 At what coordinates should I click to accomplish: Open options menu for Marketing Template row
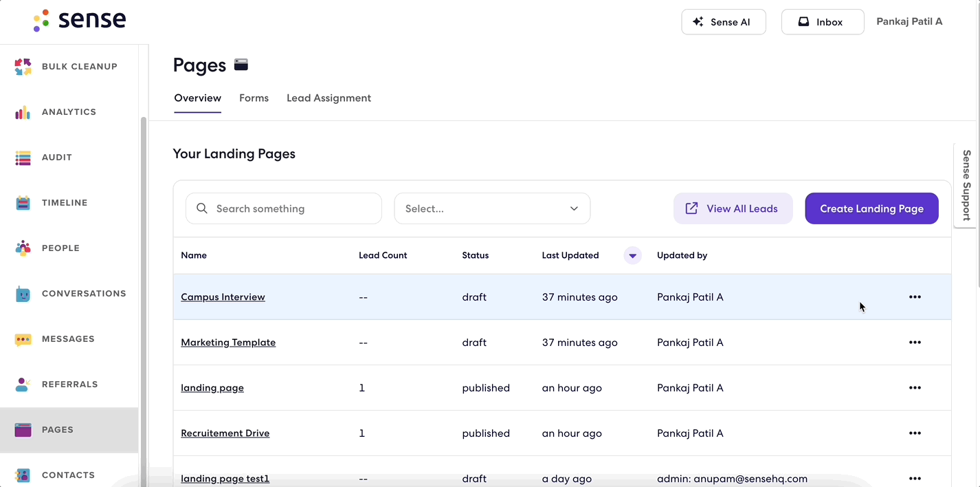[x=915, y=343]
